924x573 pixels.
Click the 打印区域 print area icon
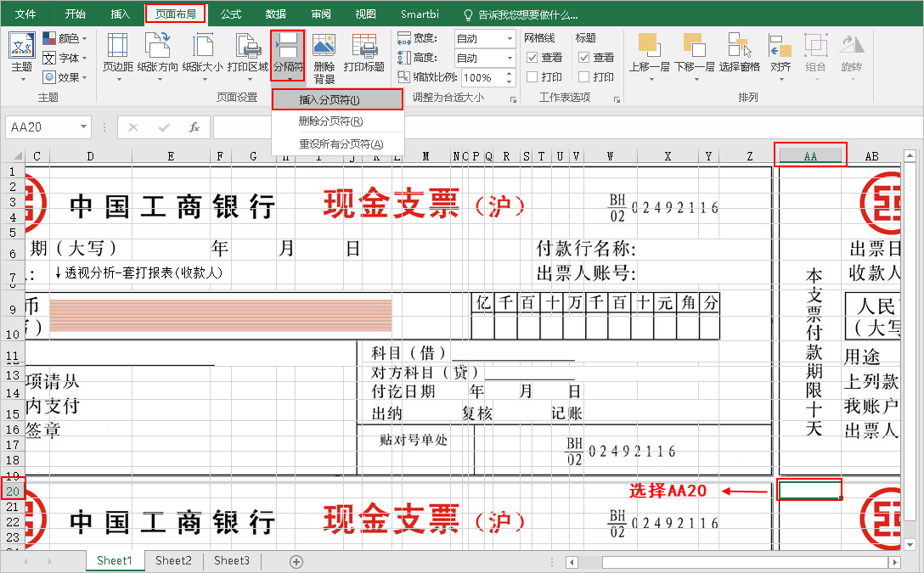coord(248,45)
